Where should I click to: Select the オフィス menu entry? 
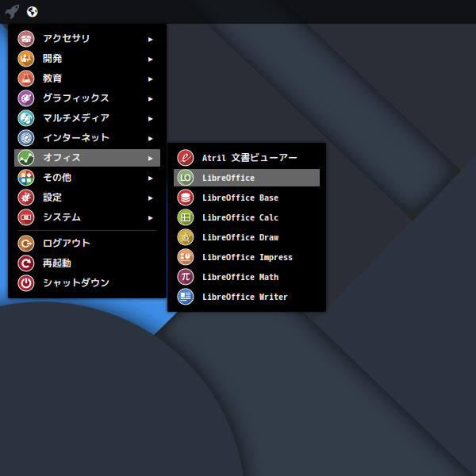click(x=87, y=158)
